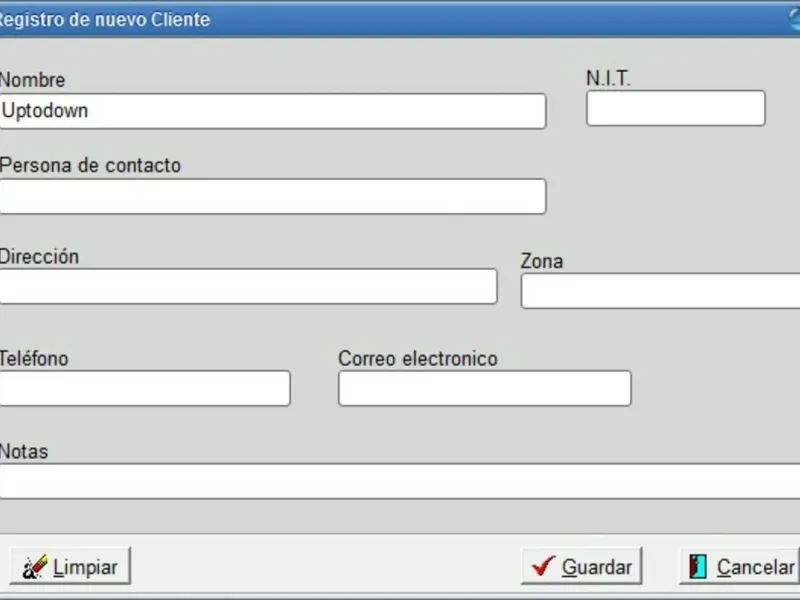Focus the Nombre field containing Uptodown
Viewport: 800px width, 600px height.
pyautogui.click(x=272, y=111)
